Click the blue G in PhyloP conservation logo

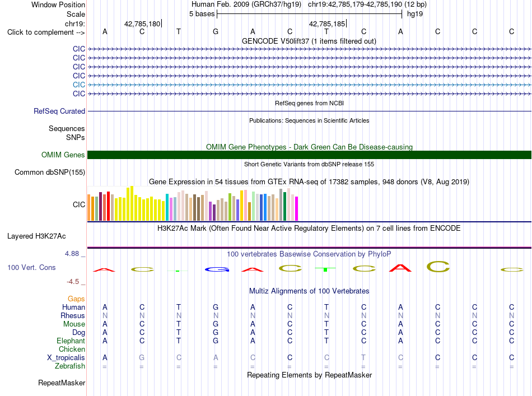[x=217, y=269]
